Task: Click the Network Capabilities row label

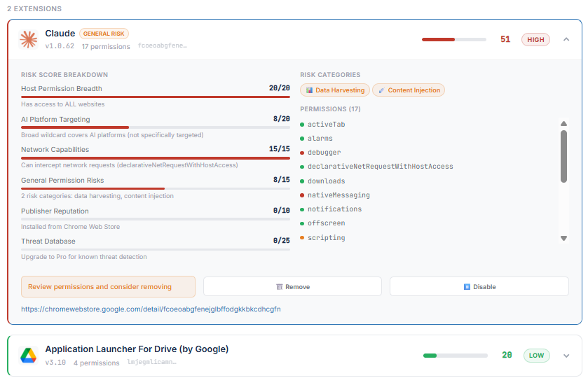Action: pos(55,150)
